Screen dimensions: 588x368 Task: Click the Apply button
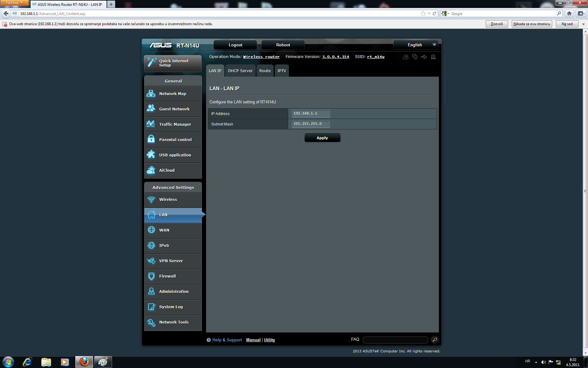click(322, 138)
